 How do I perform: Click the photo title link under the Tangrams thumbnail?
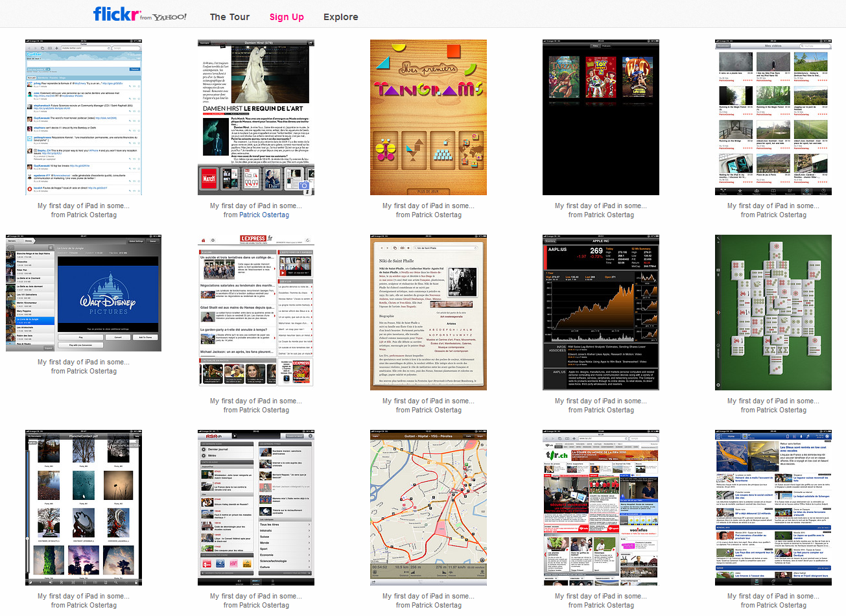pyautogui.click(x=429, y=206)
